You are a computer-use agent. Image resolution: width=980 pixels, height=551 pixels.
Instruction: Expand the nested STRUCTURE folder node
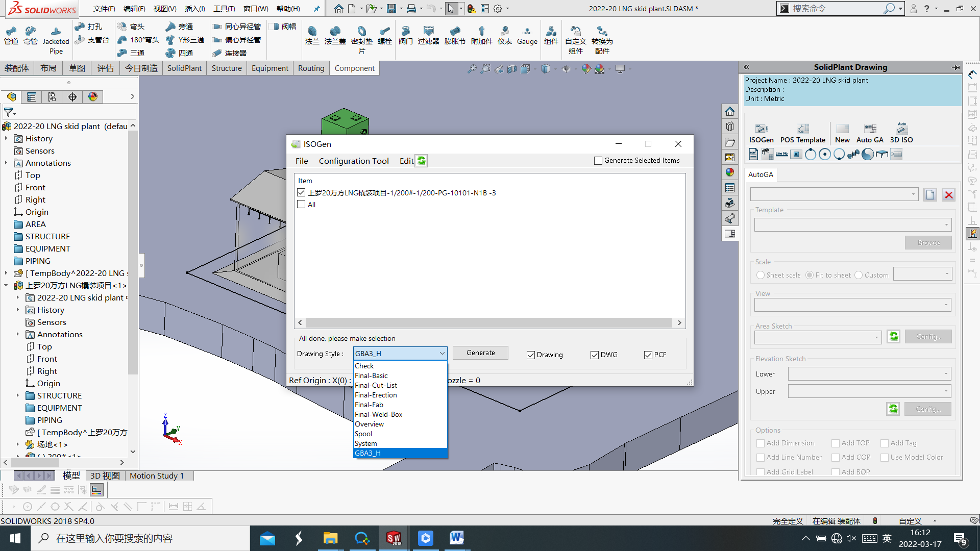pyautogui.click(x=18, y=395)
